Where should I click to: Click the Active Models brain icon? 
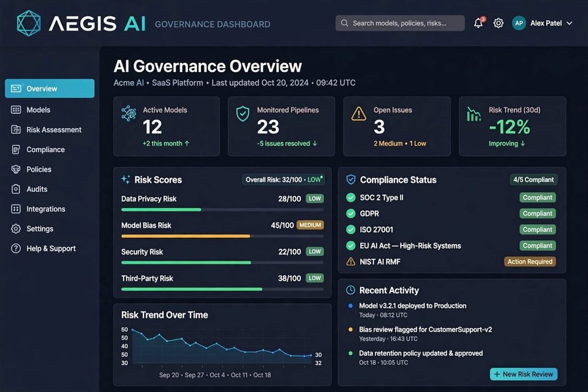pos(129,113)
